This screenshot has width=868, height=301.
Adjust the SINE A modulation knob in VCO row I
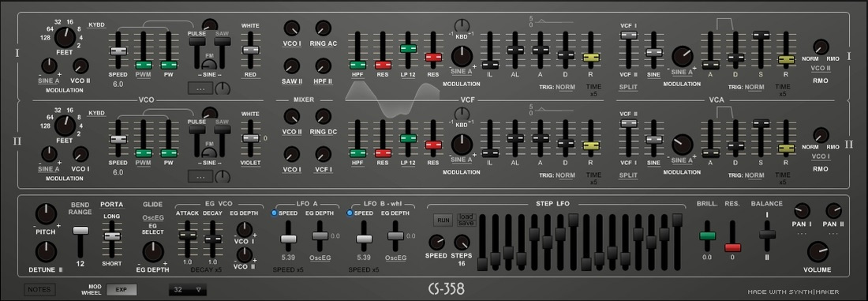(x=49, y=66)
